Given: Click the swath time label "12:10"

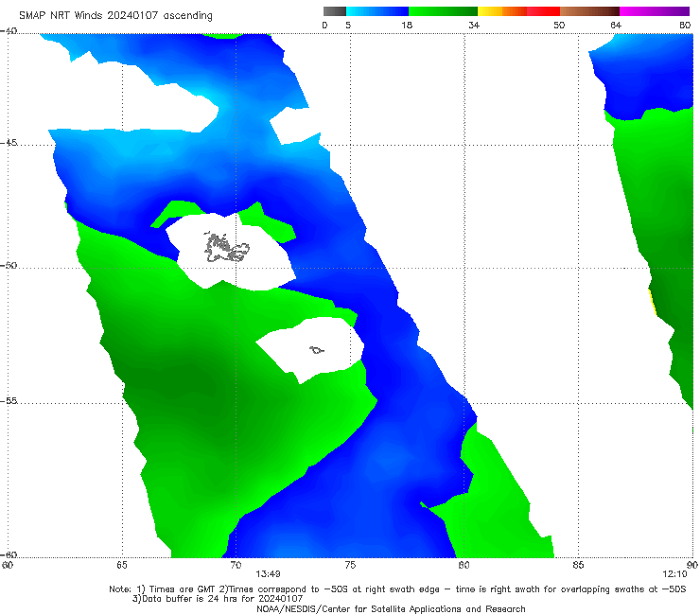Looking at the screenshot, I should point(674,574).
